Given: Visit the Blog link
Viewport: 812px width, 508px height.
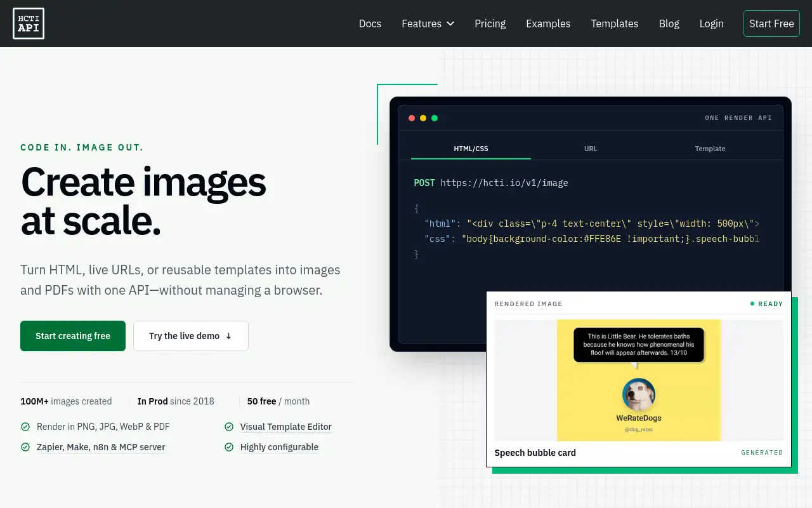Looking at the screenshot, I should tap(669, 23).
